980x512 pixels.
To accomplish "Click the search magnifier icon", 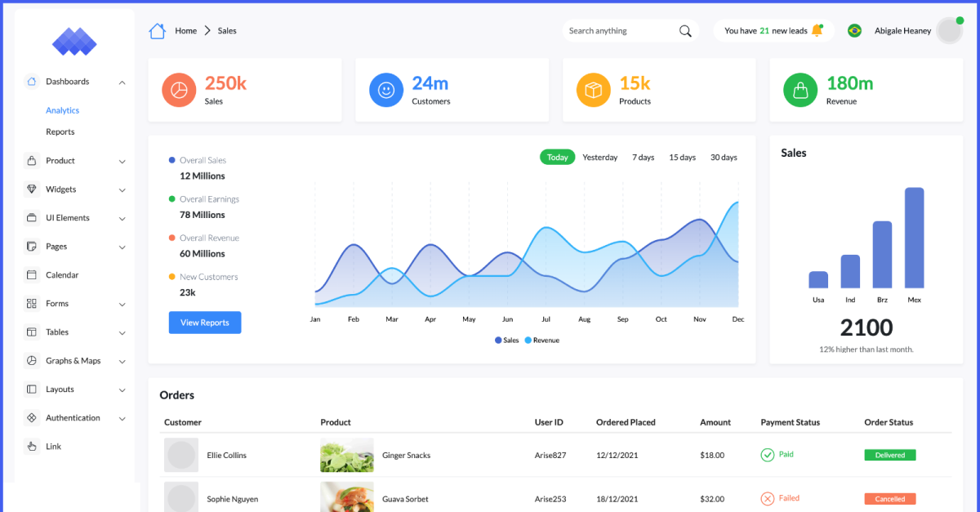I will [685, 30].
